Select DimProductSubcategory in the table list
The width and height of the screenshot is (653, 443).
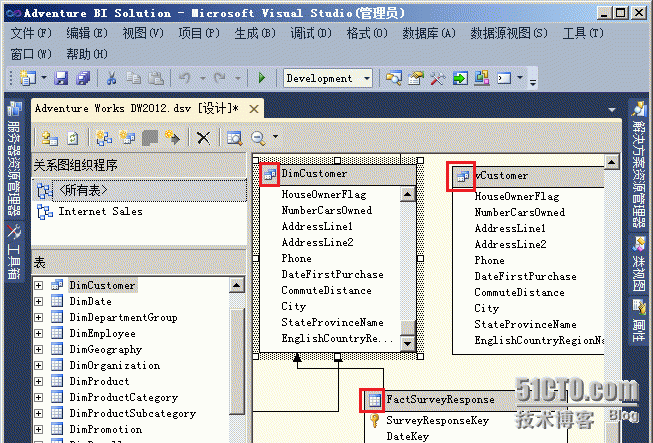coord(132,413)
